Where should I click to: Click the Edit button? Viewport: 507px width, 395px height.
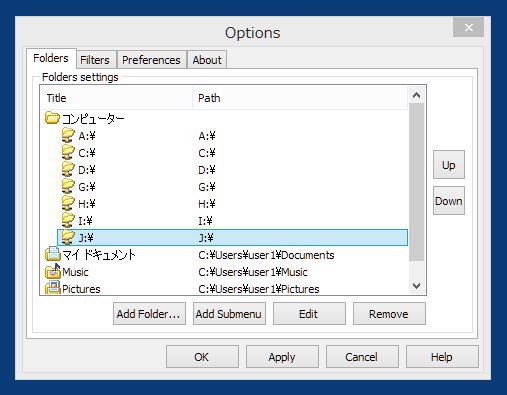click(x=309, y=314)
